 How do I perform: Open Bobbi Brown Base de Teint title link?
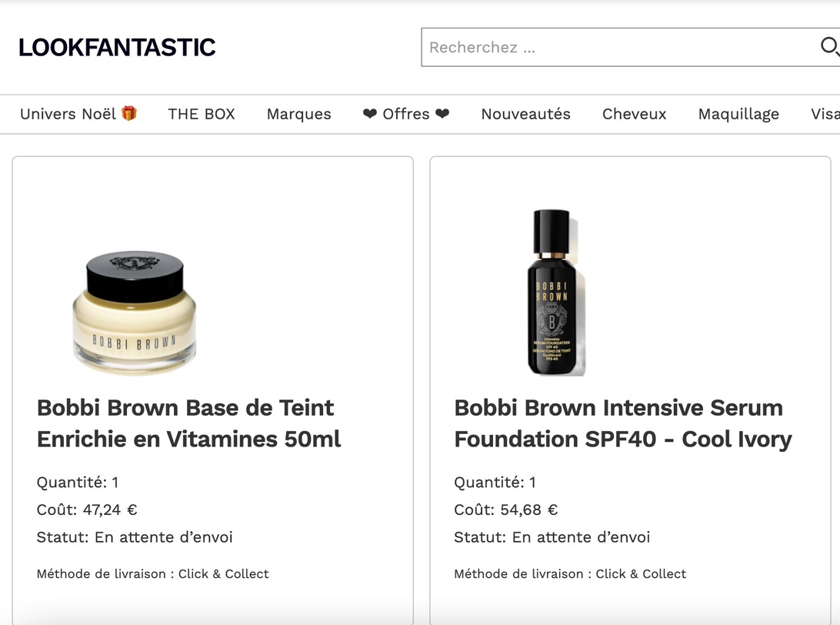[x=188, y=423]
